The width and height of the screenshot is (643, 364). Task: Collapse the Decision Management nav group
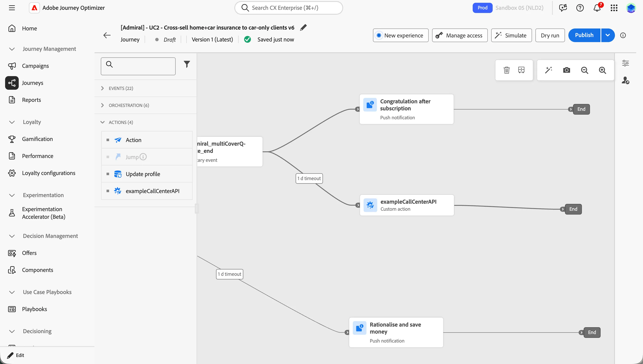12,236
